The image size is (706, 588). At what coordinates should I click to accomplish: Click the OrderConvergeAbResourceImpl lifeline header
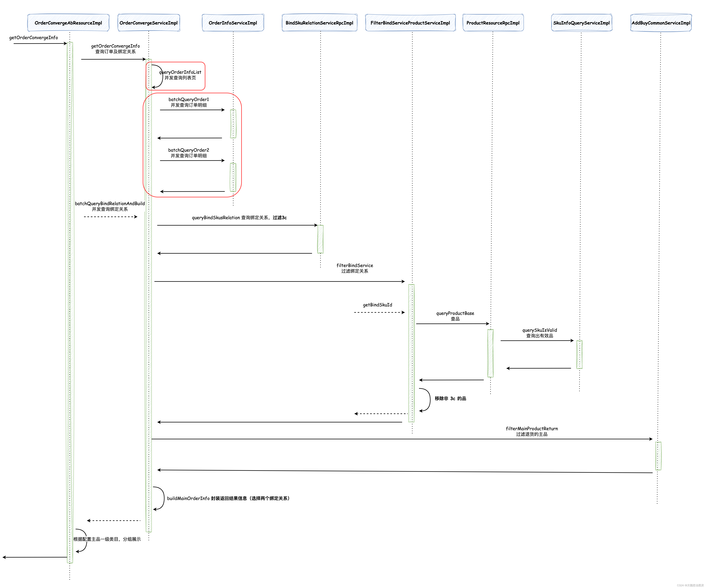point(68,23)
